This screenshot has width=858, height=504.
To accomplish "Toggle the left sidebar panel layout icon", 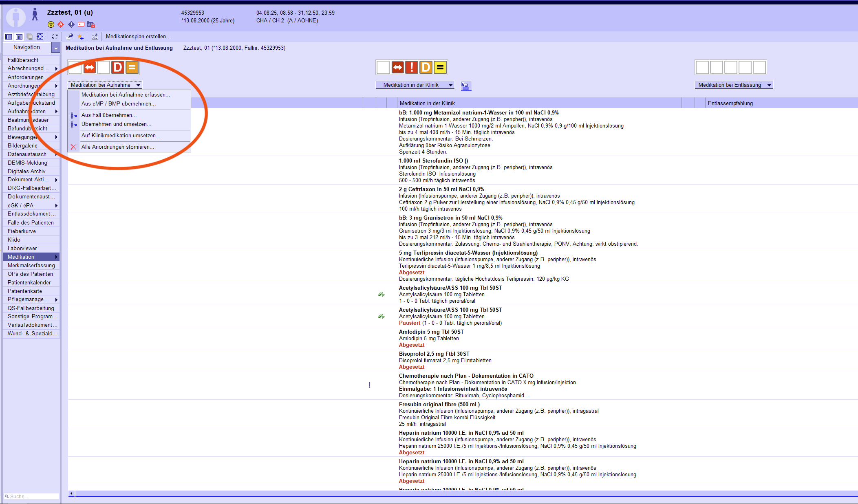I will click(9, 37).
